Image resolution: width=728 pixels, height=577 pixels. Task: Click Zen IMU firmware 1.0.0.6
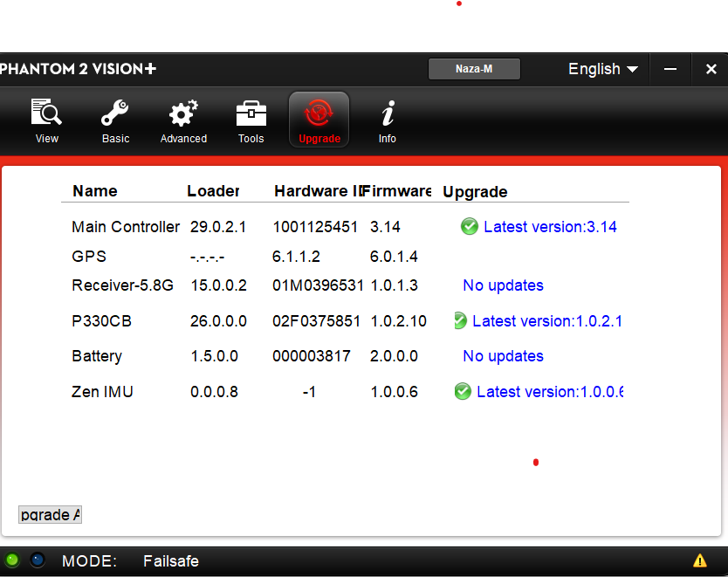pos(395,391)
